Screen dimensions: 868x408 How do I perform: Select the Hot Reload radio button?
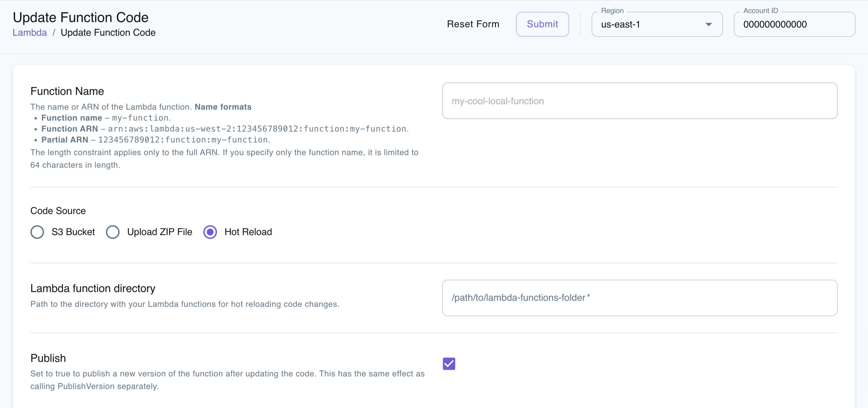click(x=210, y=232)
